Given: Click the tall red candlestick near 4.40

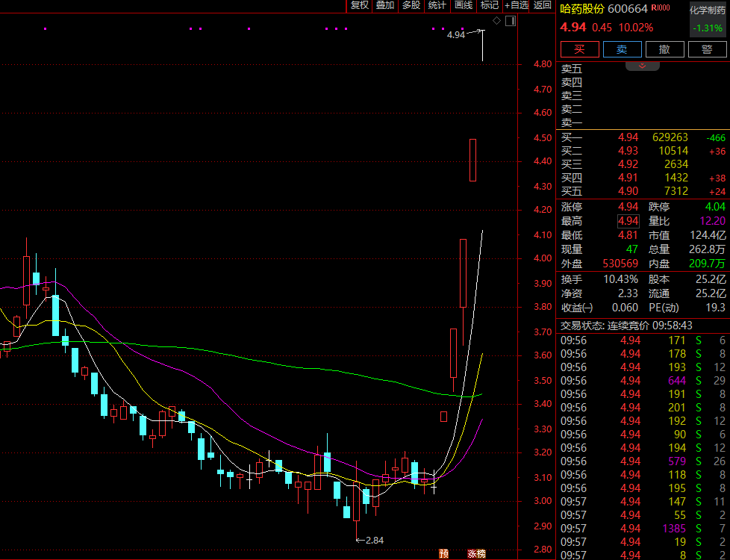Looking at the screenshot, I should tap(472, 160).
